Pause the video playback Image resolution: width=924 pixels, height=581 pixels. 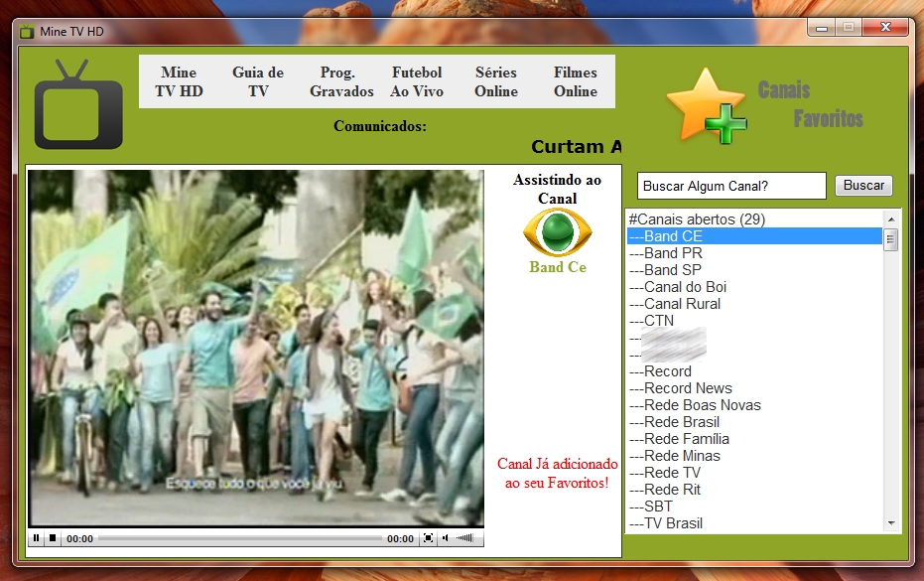click(x=37, y=537)
